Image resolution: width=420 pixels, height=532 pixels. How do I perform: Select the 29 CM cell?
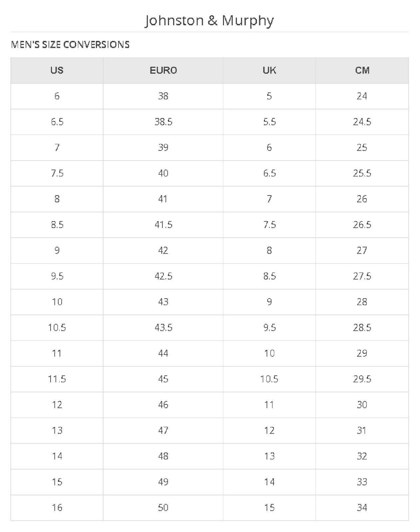click(x=362, y=353)
